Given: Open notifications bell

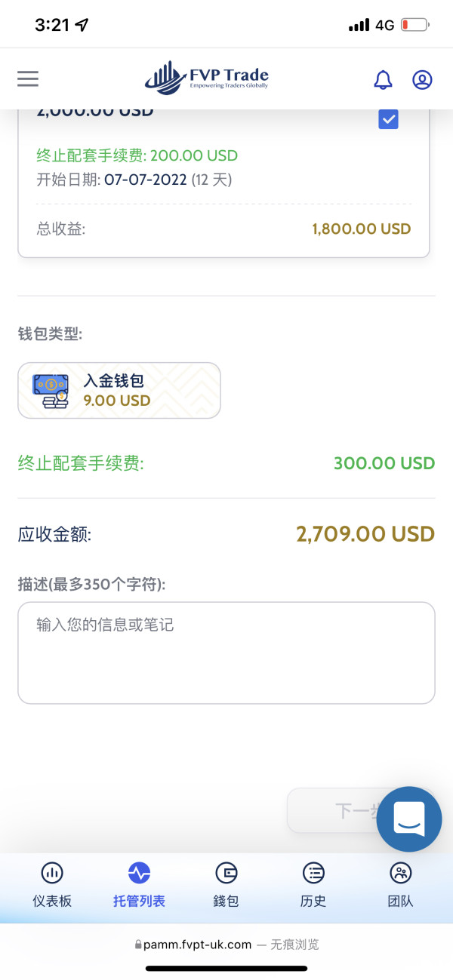Looking at the screenshot, I should tap(384, 79).
